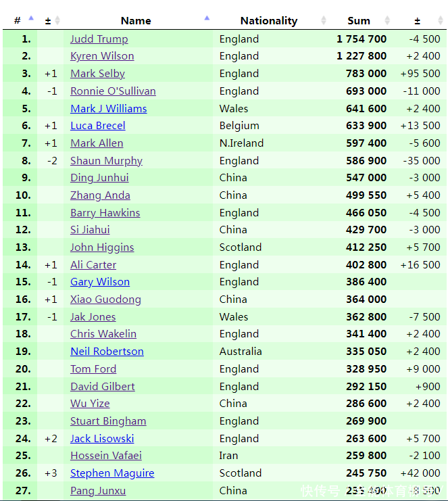Sort by Name using ascending arrow
448x501 pixels.
[x=207, y=18]
